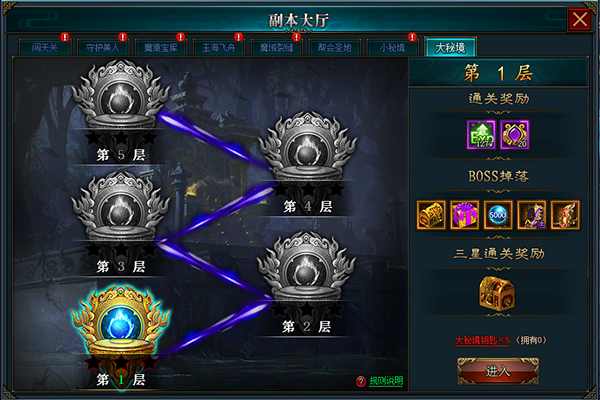Image resolution: width=600 pixels, height=400 pixels.
Task: Switch to the 魔猿宝库 tab
Action: click(x=161, y=47)
